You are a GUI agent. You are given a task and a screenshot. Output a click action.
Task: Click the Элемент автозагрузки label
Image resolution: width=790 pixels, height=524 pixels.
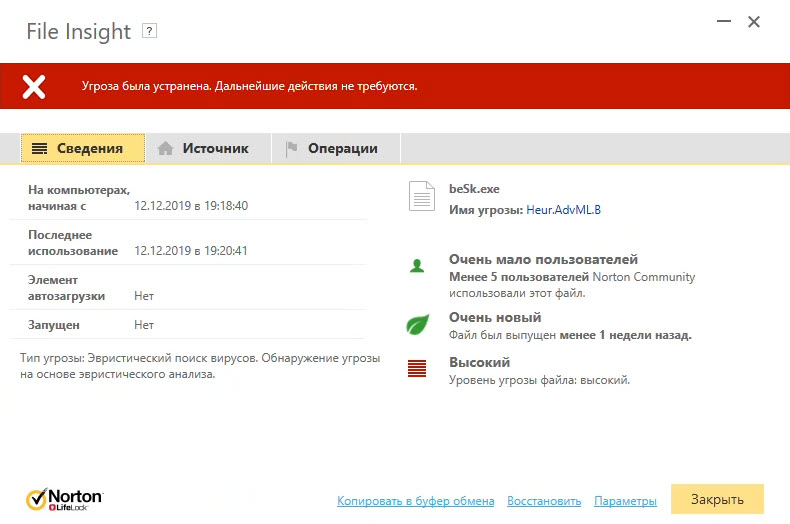tap(67, 288)
